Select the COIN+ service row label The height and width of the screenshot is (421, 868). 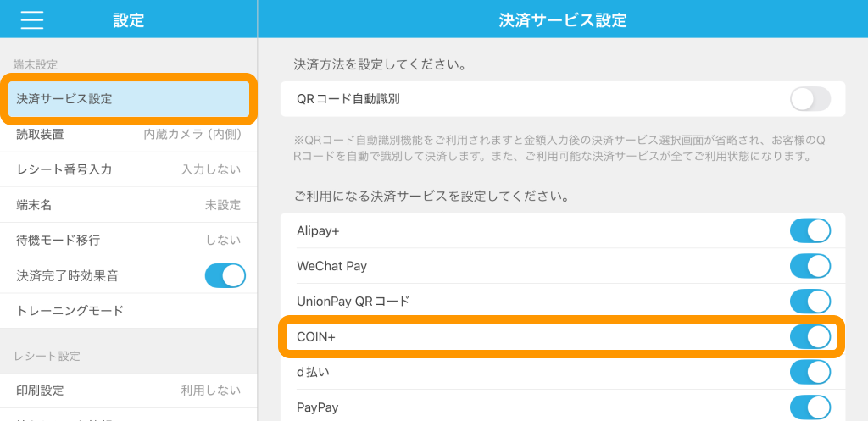click(317, 337)
